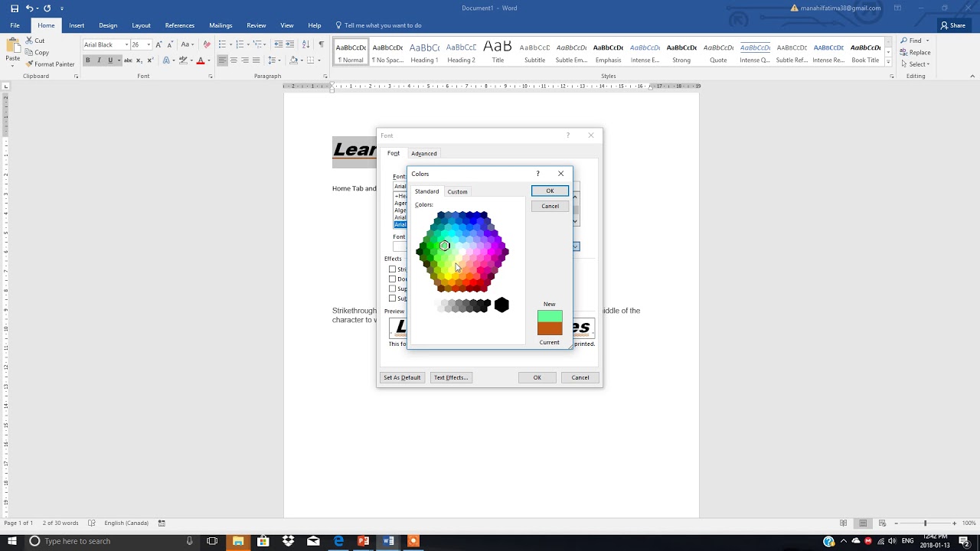This screenshot has width=980, height=551.
Task: Click the Save icon in title bar
Action: (x=15, y=8)
